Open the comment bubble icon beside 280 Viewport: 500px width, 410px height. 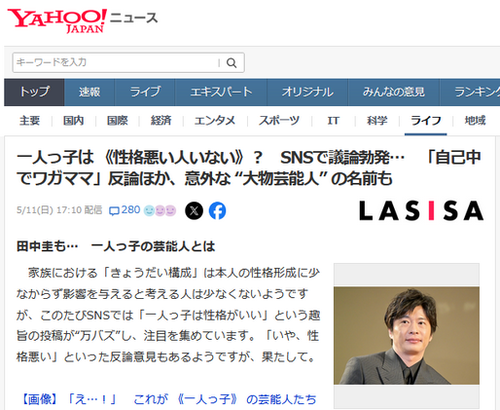coord(114,211)
